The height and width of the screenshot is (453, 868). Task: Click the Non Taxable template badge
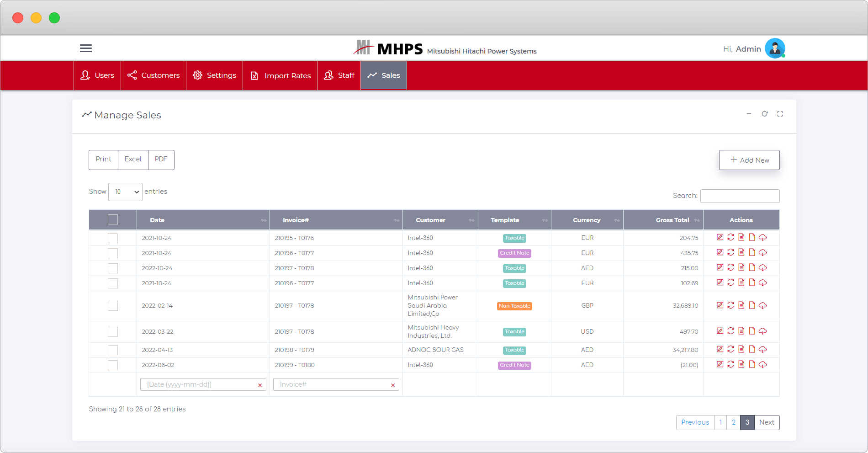tap(514, 306)
